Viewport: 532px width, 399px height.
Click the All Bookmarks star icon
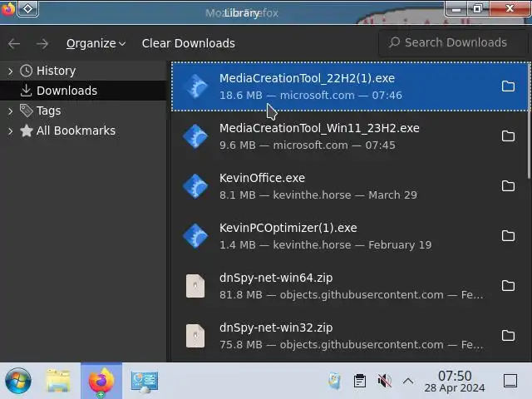pos(26,131)
